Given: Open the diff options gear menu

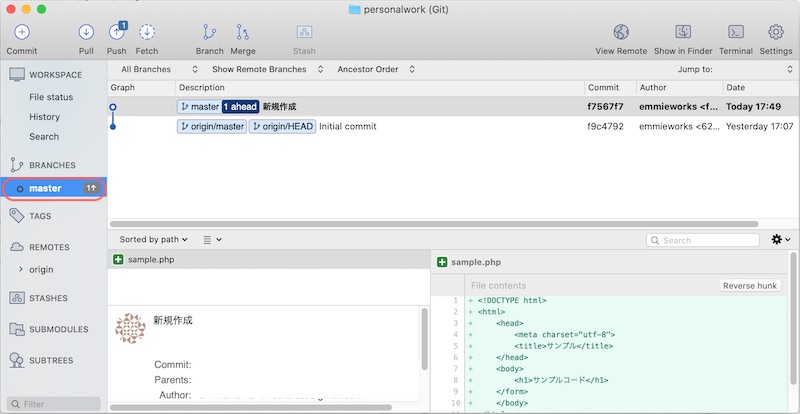Looking at the screenshot, I should coord(781,239).
